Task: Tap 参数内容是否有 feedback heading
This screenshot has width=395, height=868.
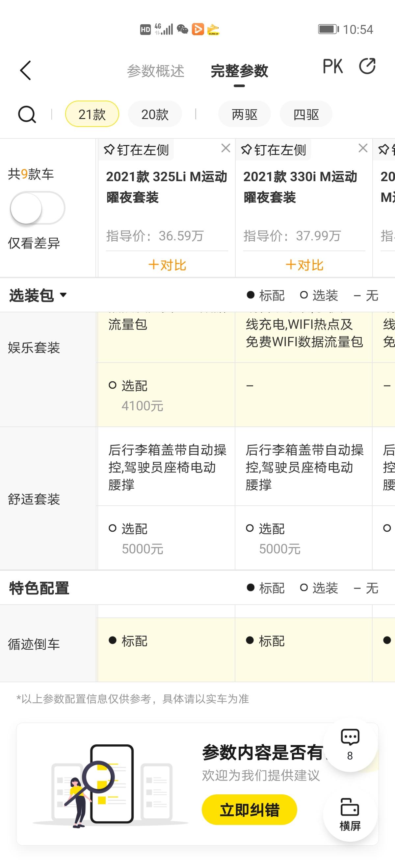Action: pos(262,752)
